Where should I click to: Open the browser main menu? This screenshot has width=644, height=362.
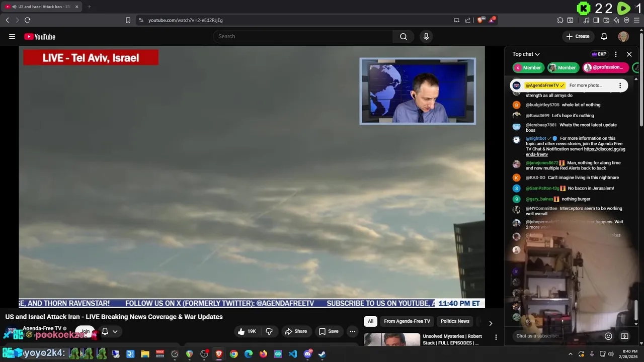pyautogui.click(x=636, y=20)
